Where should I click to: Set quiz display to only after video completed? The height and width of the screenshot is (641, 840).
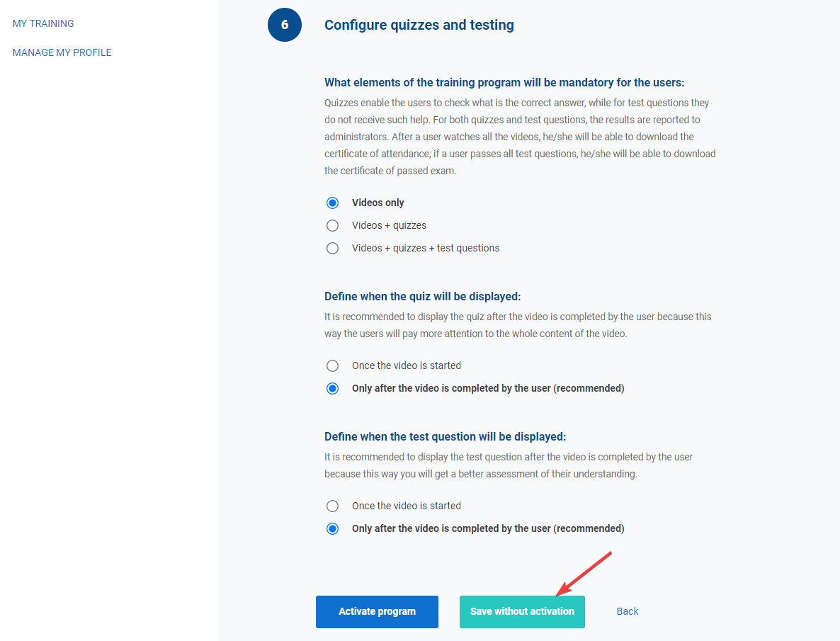(332, 388)
